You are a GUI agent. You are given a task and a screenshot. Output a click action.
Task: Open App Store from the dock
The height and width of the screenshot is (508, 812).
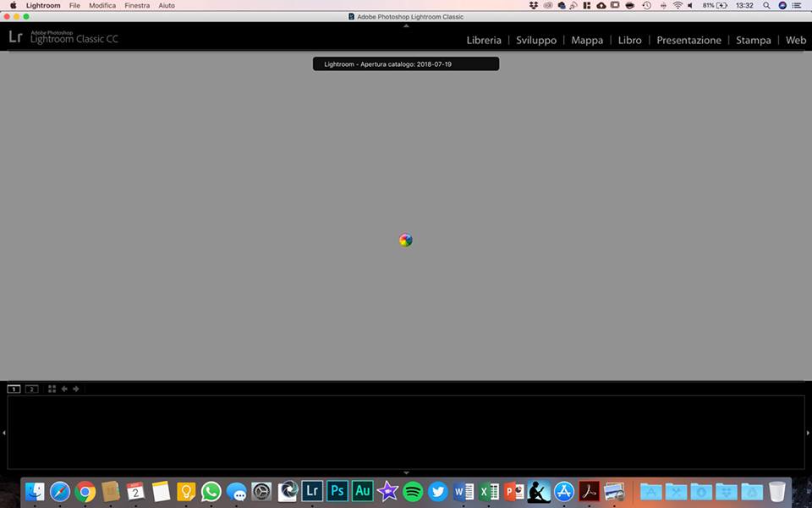click(x=564, y=491)
